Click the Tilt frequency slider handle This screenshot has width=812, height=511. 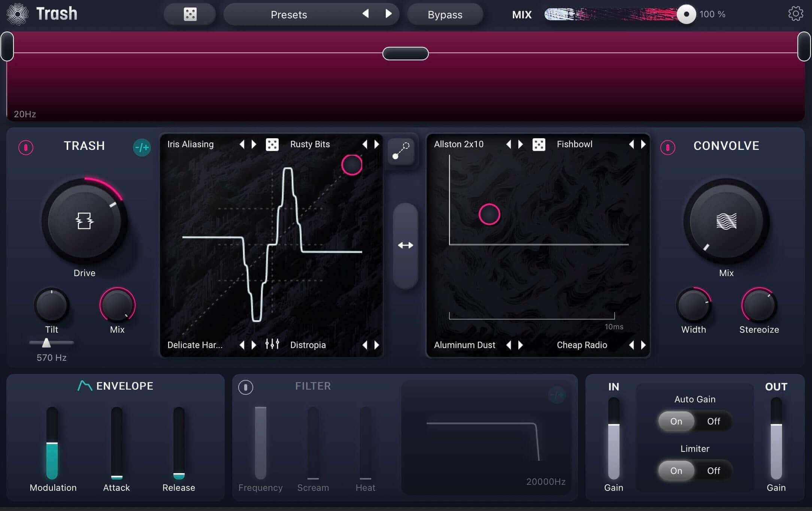click(46, 342)
